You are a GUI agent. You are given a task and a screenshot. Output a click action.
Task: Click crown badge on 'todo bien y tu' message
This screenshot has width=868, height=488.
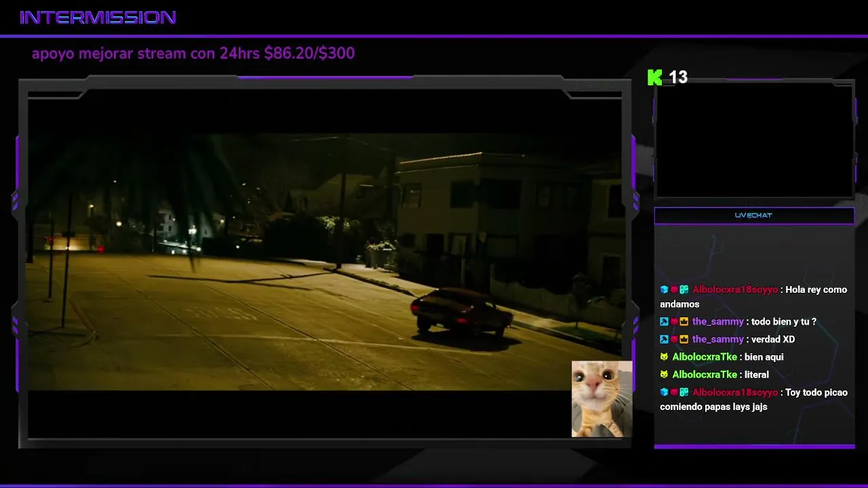tap(684, 322)
